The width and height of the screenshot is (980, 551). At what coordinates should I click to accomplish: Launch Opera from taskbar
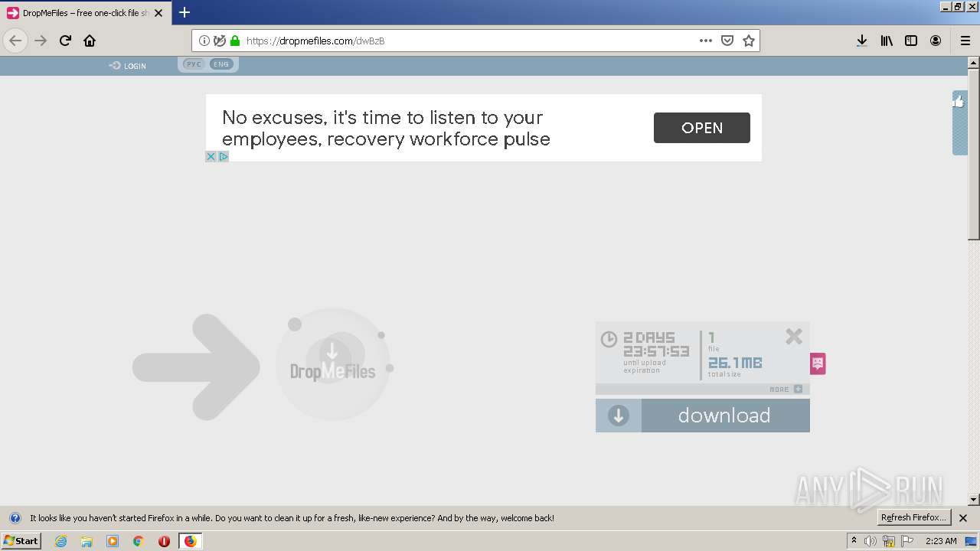pos(164,541)
